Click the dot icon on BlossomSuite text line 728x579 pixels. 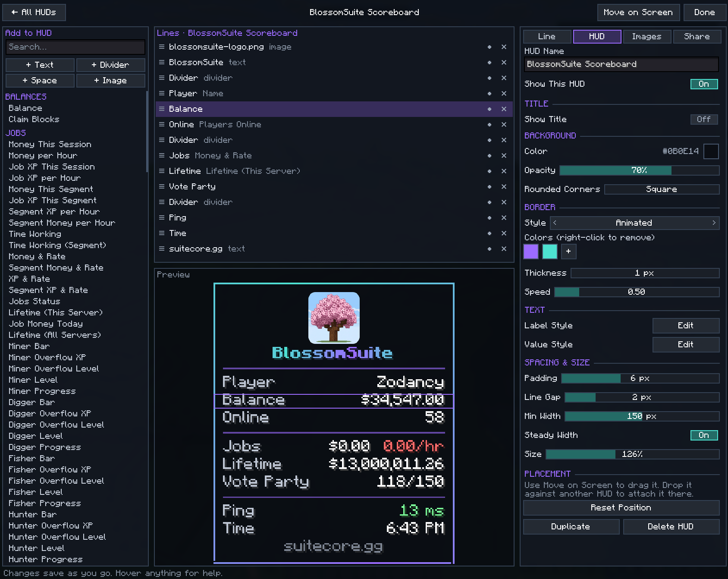tap(490, 63)
